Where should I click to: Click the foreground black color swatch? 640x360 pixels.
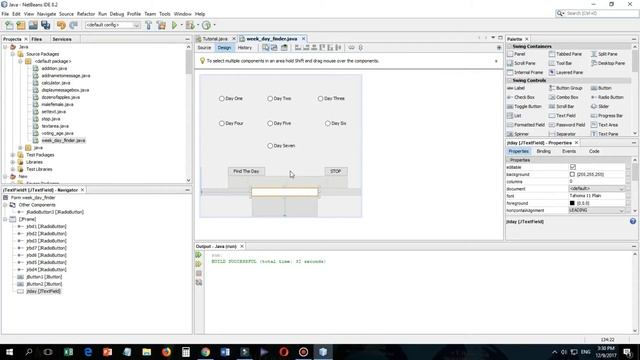[x=572, y=203]
